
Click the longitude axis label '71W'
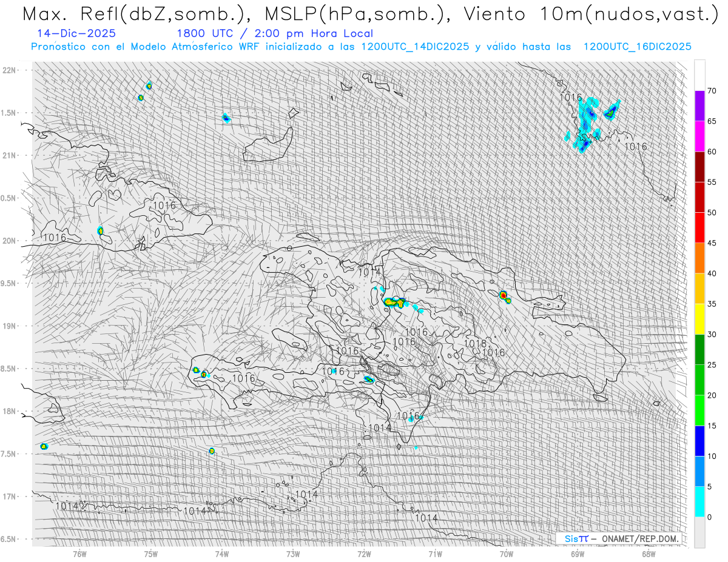[435, 554]
